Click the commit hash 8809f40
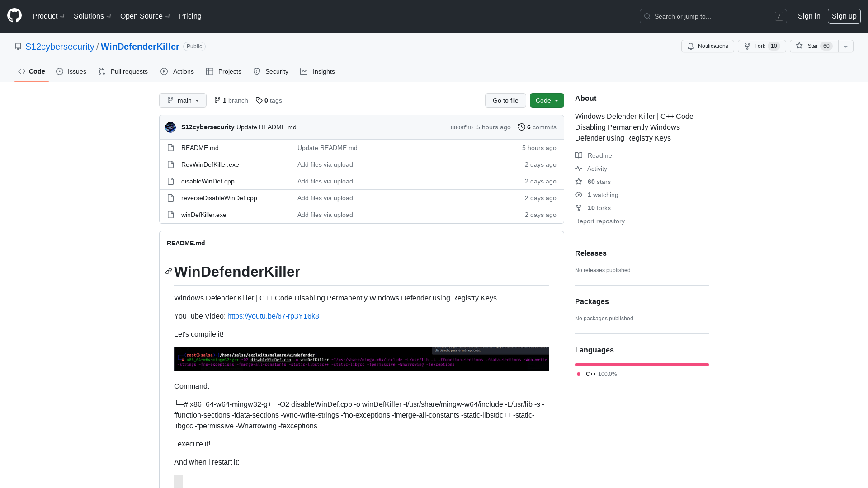Viewport: 868px width, 488px height. [462, 127]
